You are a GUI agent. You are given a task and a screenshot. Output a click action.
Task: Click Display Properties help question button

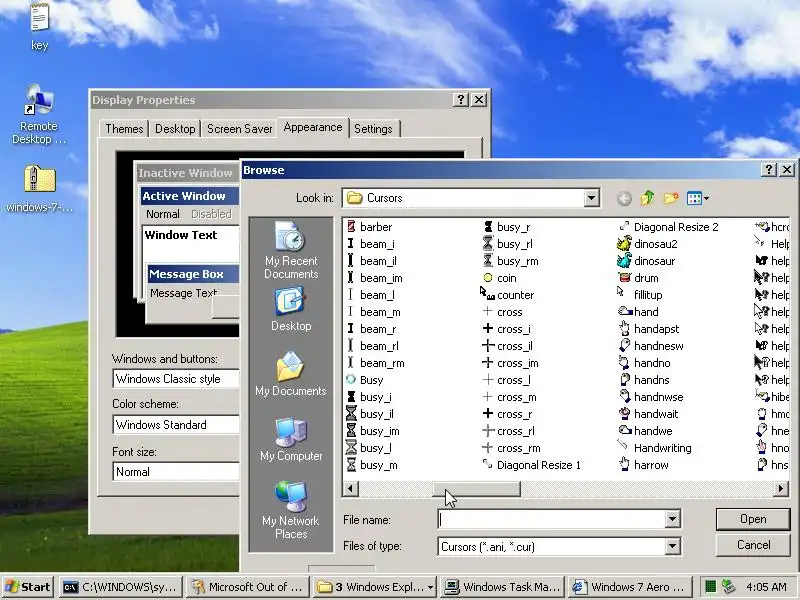tap(461, 99)
